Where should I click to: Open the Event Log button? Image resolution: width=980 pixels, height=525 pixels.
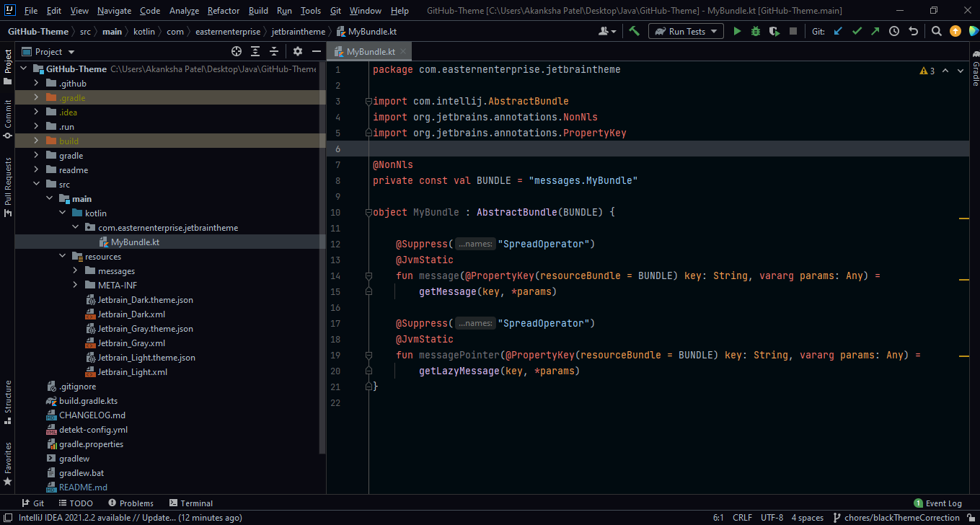point(938,503)
